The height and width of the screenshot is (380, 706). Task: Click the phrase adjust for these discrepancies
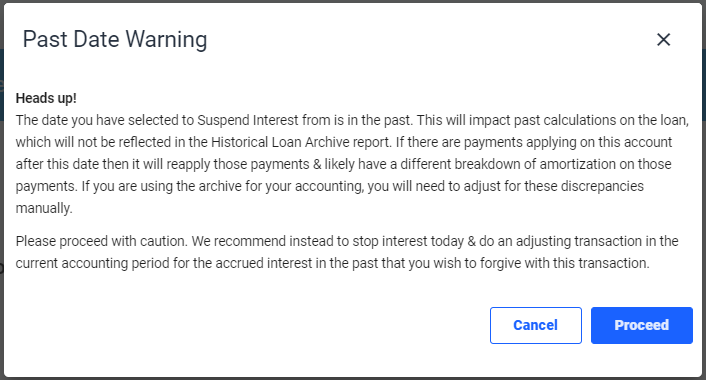pos(553,186)
